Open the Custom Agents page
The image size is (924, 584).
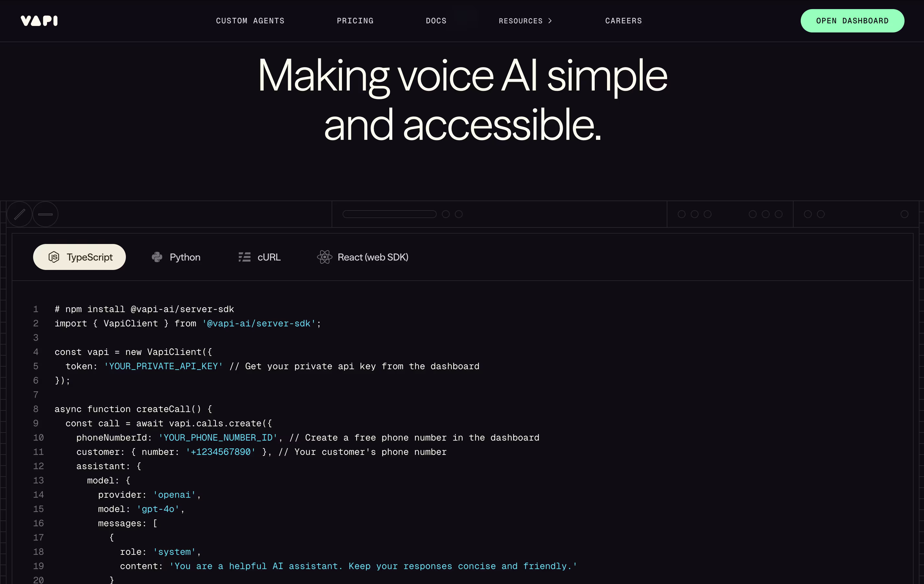(x=250, y=21)
